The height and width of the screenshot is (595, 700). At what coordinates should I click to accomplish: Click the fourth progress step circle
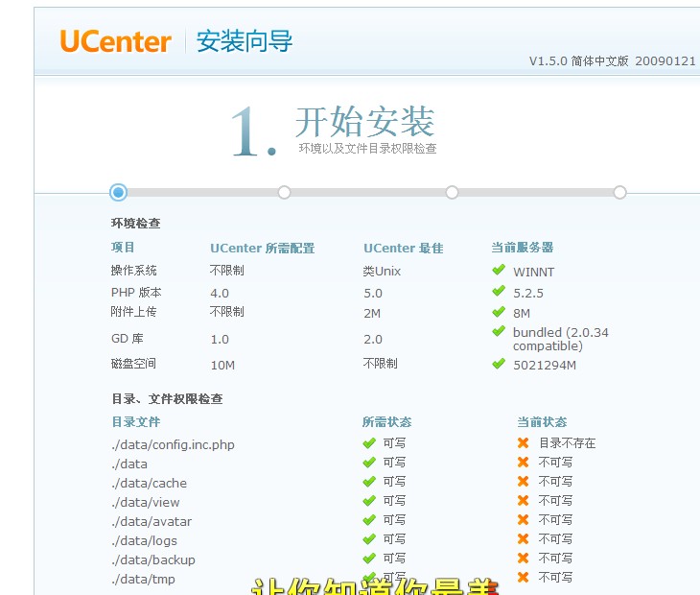coord(619,193)
